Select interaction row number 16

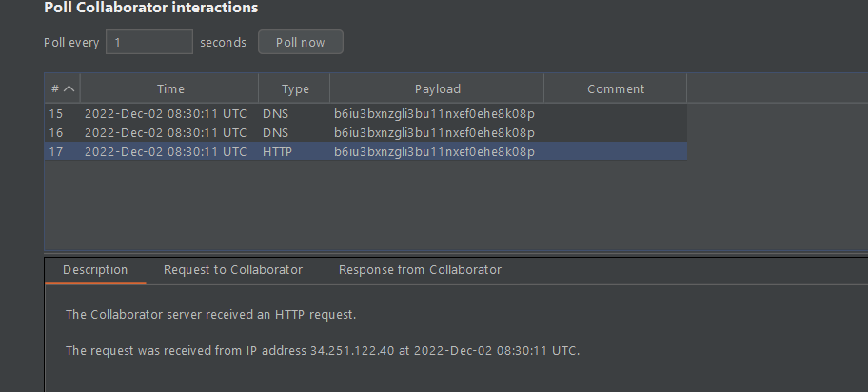click(x=56, y=132)
